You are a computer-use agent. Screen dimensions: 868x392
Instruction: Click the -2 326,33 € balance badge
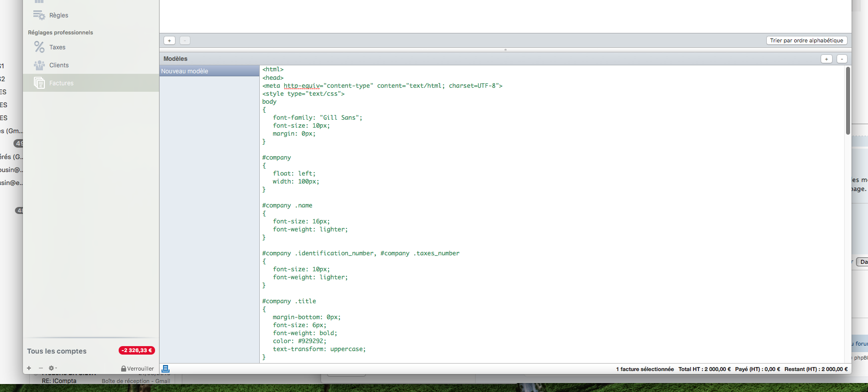coord(137,350)
